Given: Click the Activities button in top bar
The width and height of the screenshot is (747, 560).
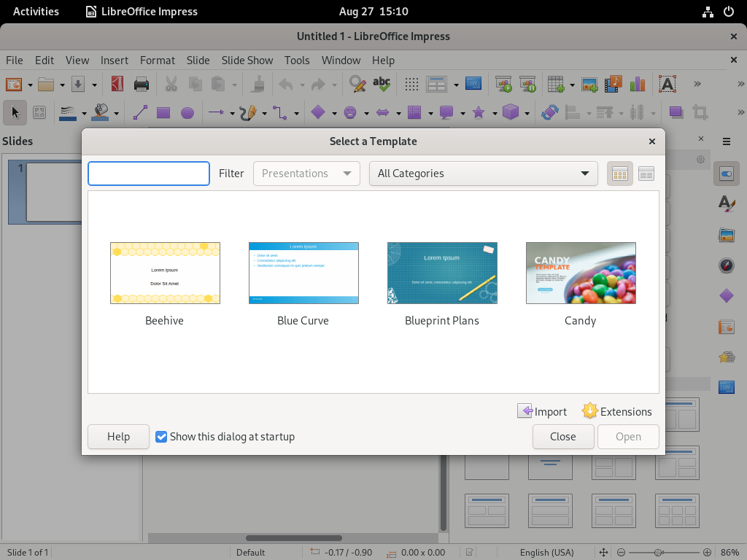Looking at the screenshot, I should tap(36, 12).
